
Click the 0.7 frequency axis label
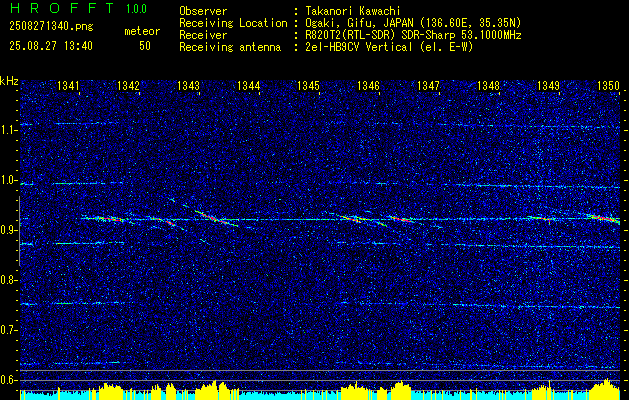click(x=9, y=330)
